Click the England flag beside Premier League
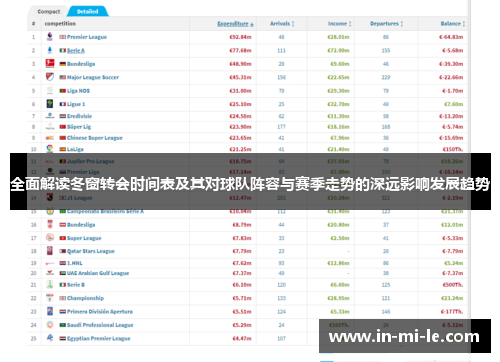The height and width of the screenshot is (362, 500). (x=63, y=37)
